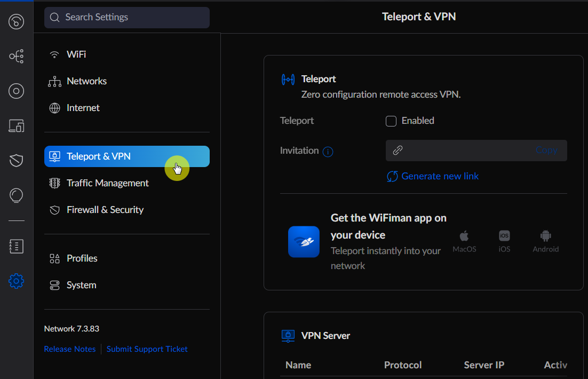Open Client Devices icon in left rail

point(16,125)
